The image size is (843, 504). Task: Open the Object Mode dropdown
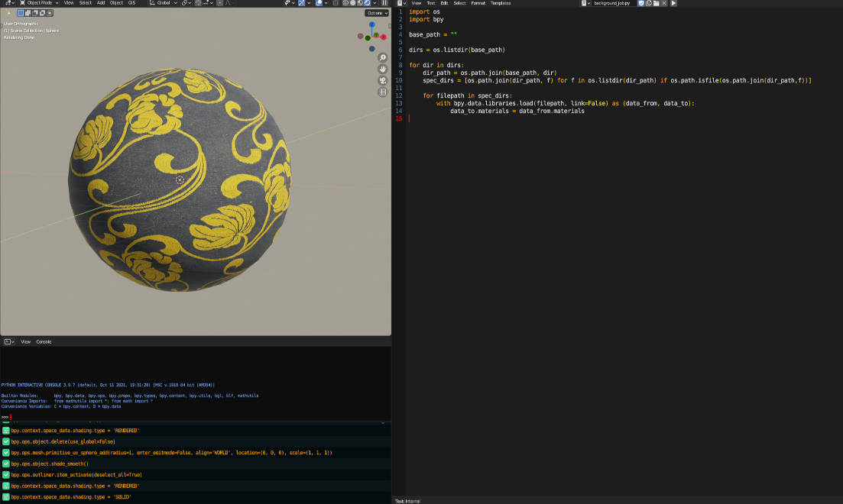coord(41,3)
